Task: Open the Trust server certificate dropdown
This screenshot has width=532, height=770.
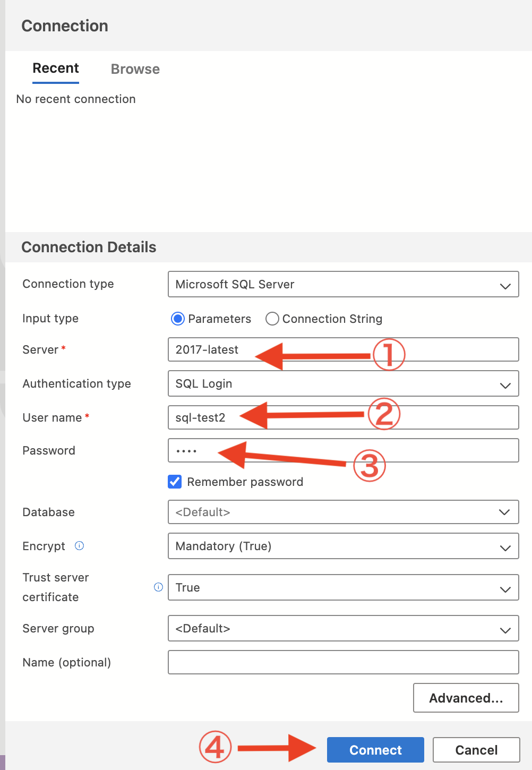Action: 343,588
